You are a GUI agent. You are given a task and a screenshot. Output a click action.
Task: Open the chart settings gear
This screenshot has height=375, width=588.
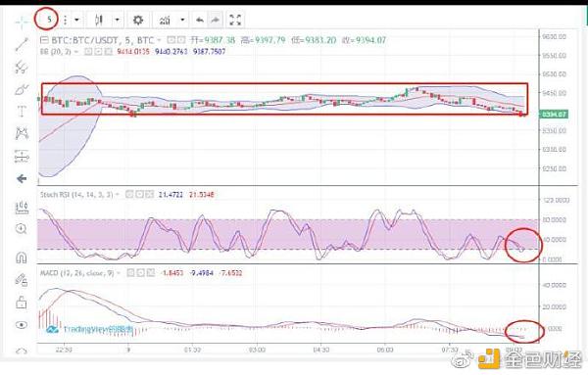coord(138,20)
